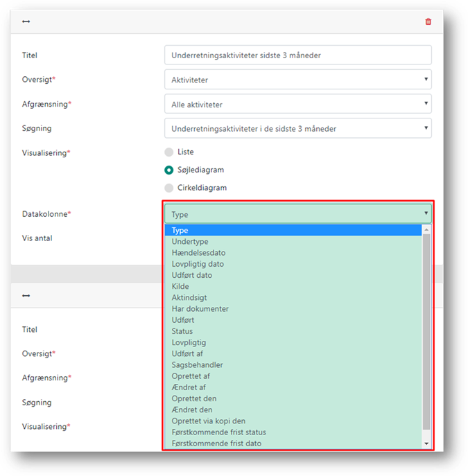Click the resize arrows icon in second widget header
The height and width of the screenshot is (476, 468).
click(x=26, y=295)
